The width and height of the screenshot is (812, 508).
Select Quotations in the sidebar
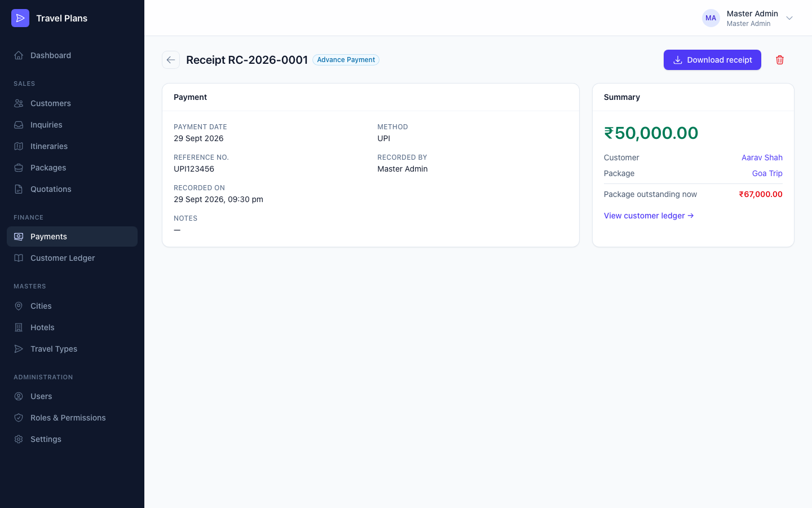[72, 189]
